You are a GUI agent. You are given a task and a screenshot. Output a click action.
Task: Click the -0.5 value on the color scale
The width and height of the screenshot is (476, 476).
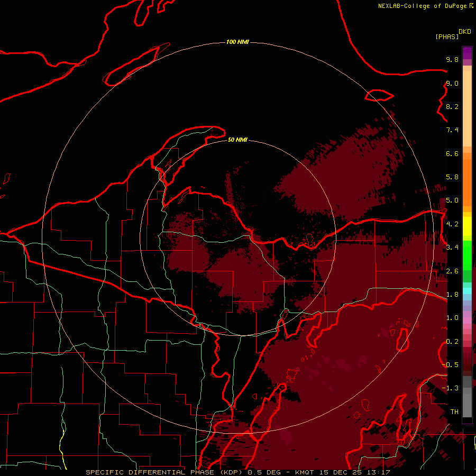451,365
